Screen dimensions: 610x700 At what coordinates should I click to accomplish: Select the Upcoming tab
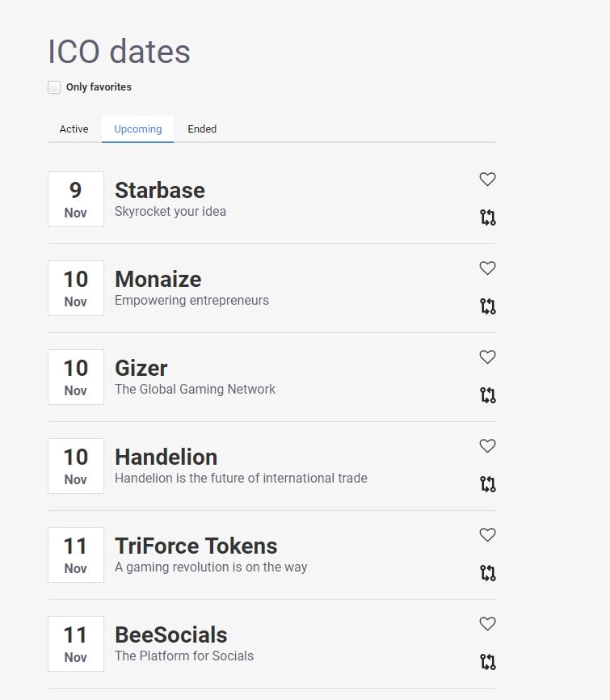(137, 129)
